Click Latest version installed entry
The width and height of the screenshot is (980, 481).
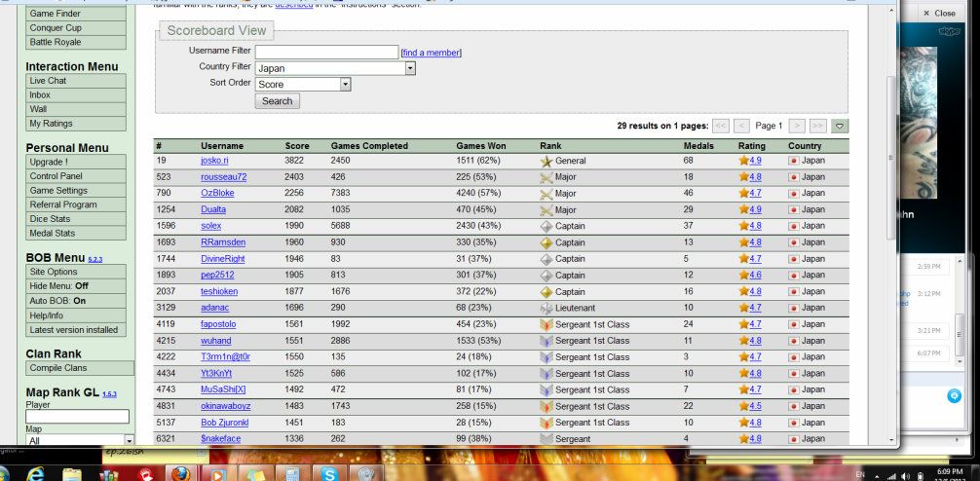point(76,330)
